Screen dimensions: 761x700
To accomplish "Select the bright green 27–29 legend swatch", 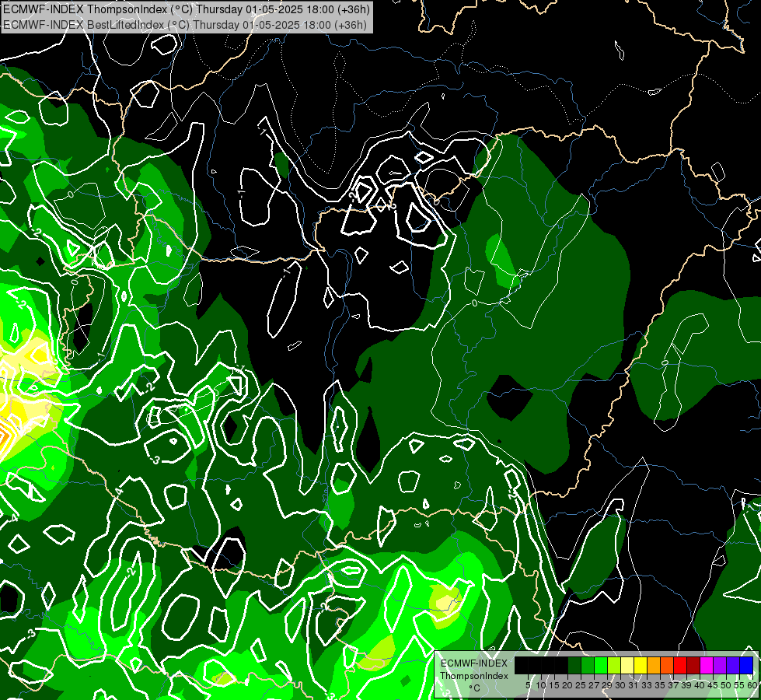I will click(600, 665).
